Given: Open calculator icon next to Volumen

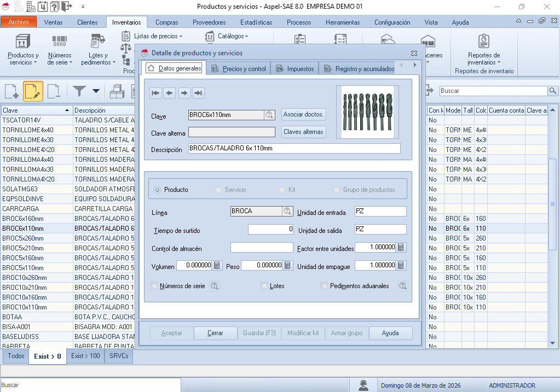Looking at the screenshot, I should (217, 266).
